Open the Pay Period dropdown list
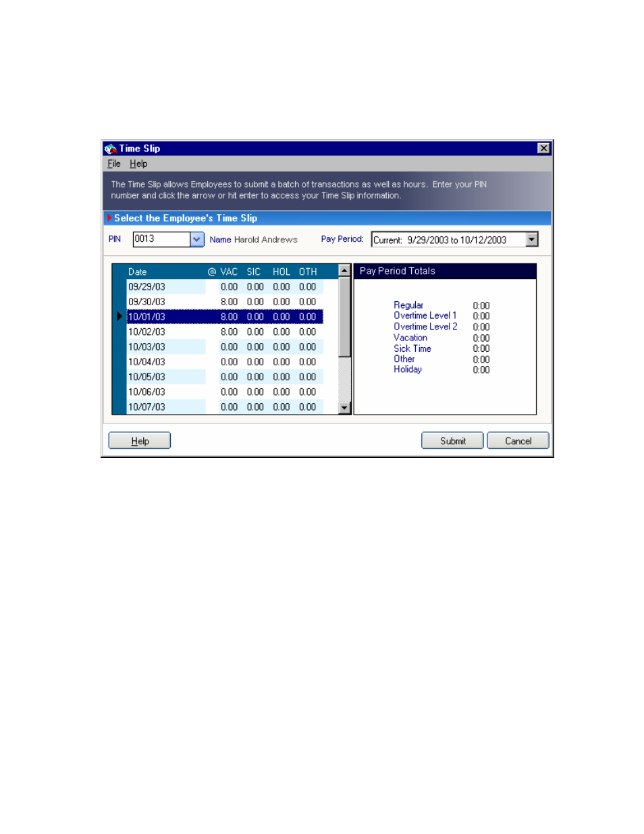Screen dimensions: 644x834 pyautogui.click(x=532, y=240)
